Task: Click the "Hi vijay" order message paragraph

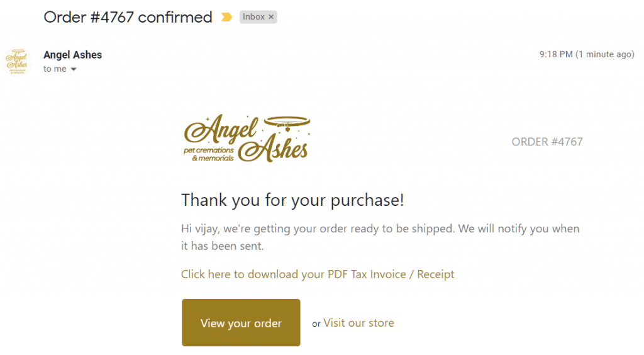Action: point(380,228)
